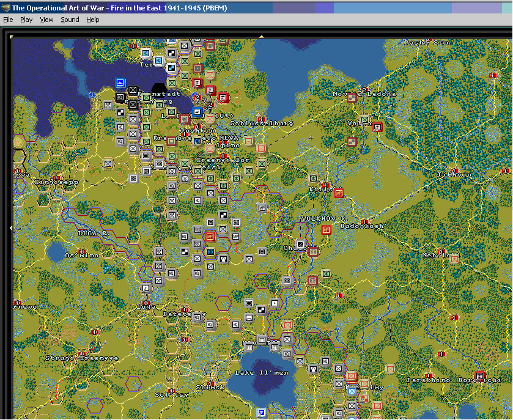Screen dimensions: 513x420
Task: Click the Krasnyi Bor label
Action: (223, 160)
